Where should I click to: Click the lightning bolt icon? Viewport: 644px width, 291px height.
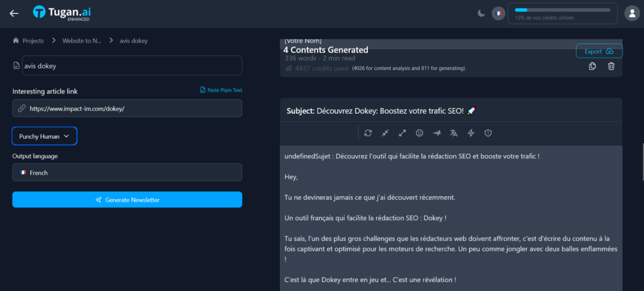[x=470, y=133]
